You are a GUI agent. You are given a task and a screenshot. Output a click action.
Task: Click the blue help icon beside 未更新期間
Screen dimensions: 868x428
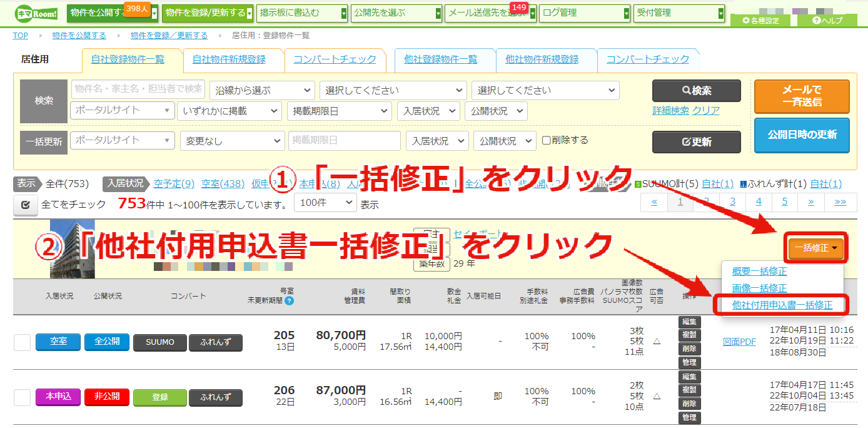click(x=289, y=301)
